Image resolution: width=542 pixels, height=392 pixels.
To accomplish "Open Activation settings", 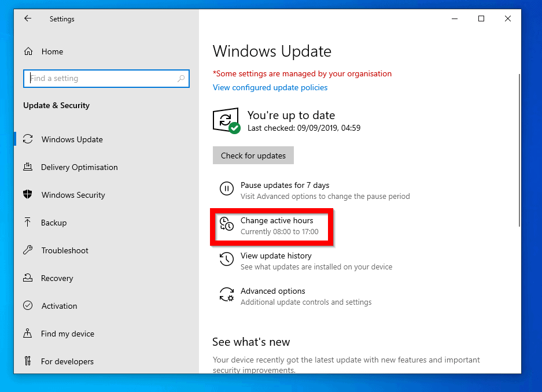I will click(x=59, y=306).
